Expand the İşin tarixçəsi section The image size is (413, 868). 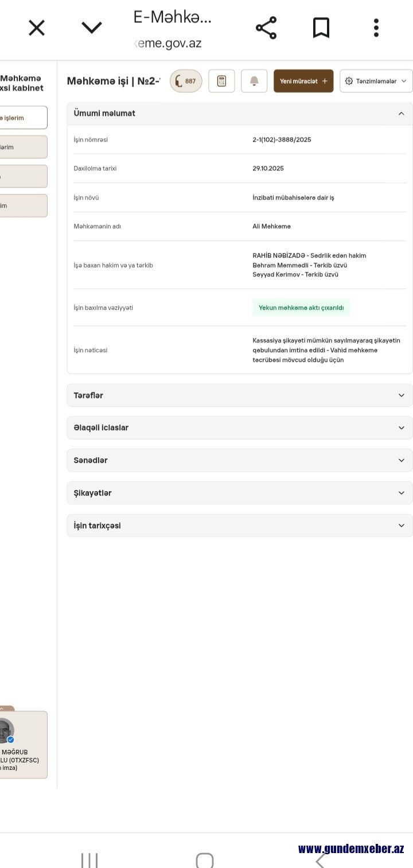[x=240, y=526]
